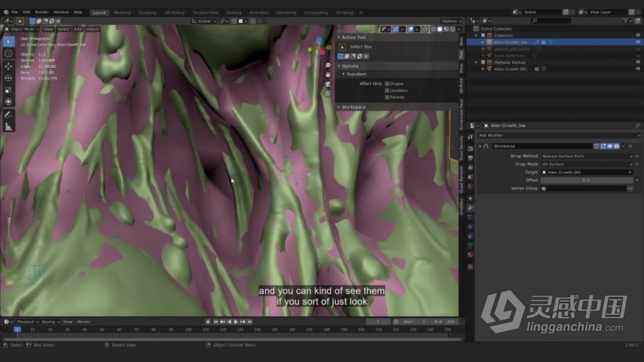The width and height of the screenshot is (644, 362).
Task: Select the Transform tool
Action: 8,101
